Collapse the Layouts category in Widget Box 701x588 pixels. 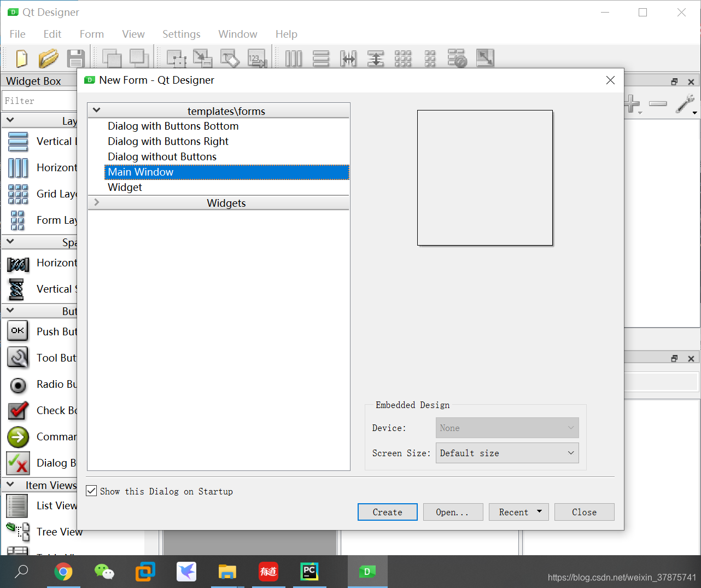click(10, 120)
